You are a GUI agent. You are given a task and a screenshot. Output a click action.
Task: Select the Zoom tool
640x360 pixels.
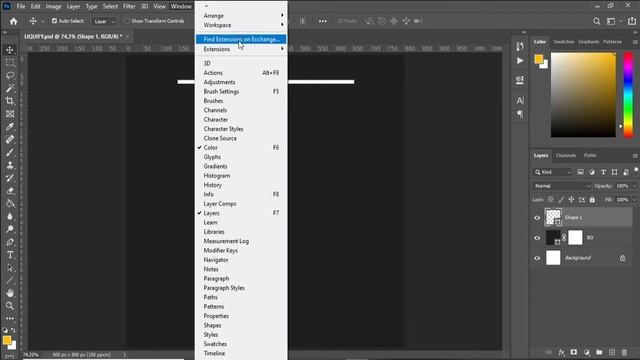pyautogui.click(x=10, y=305)
